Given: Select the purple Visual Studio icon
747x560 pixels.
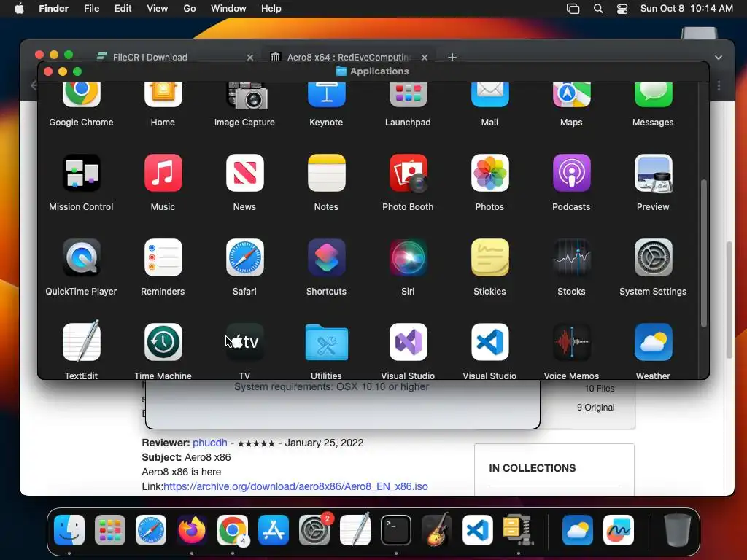Looking at the screenshot, I should click(409, 342).
